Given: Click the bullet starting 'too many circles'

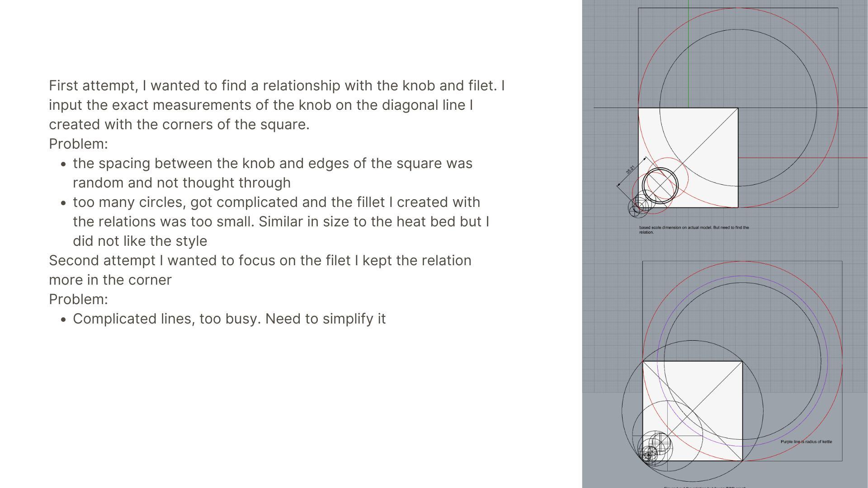Looking at the screenshot, I should [280, 221].
